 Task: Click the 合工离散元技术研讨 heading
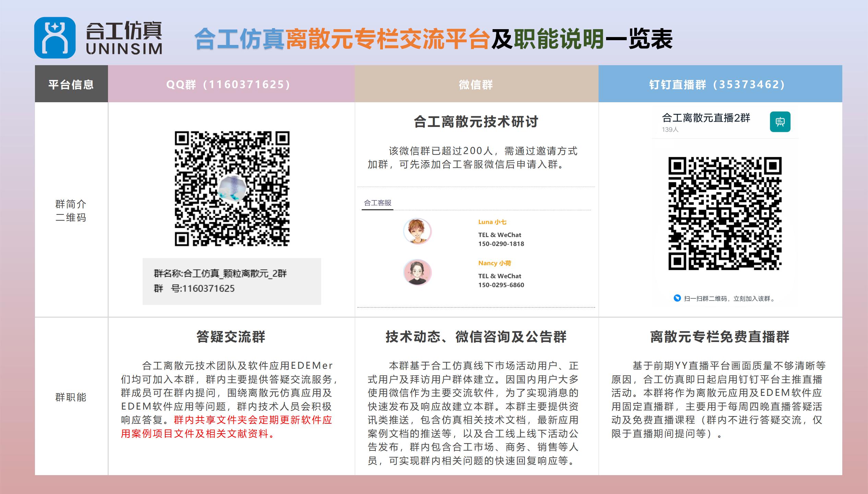(476, 122)
